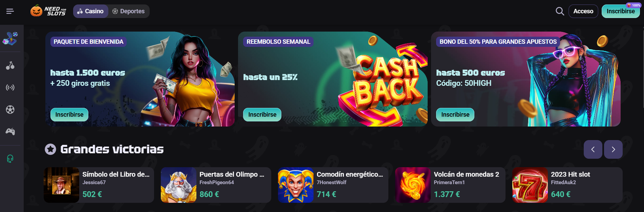Image resolution: width=644 pixels, height=212 pixels.
Task: Show previous Grandes victorias with left arrow
Action: [x=593, y=150]
